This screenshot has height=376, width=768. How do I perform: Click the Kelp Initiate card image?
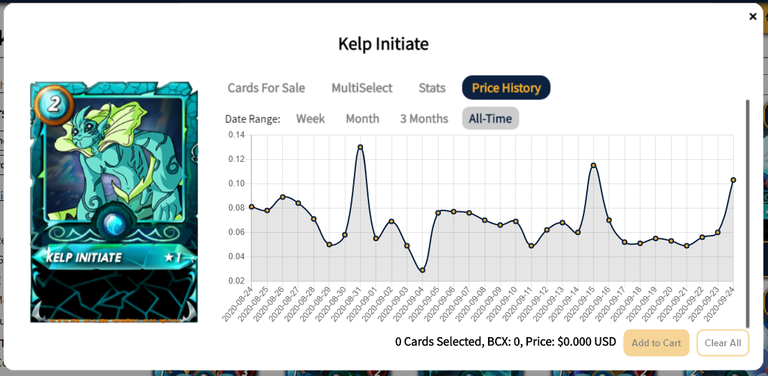(114, 203)
